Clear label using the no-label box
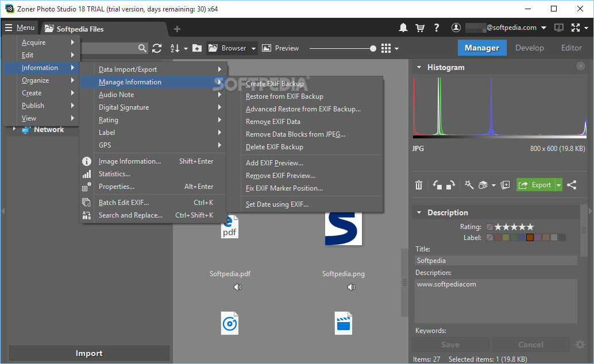The width and height of the screenshot is (594, 364). tap(489, 238)
